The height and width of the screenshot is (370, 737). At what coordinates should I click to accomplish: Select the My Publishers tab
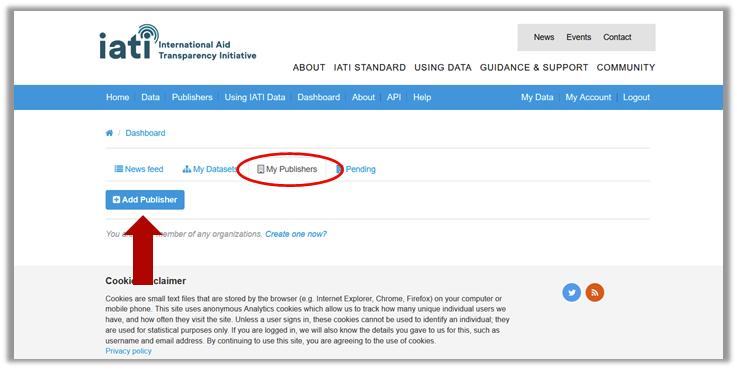click(x=287, y=169)
